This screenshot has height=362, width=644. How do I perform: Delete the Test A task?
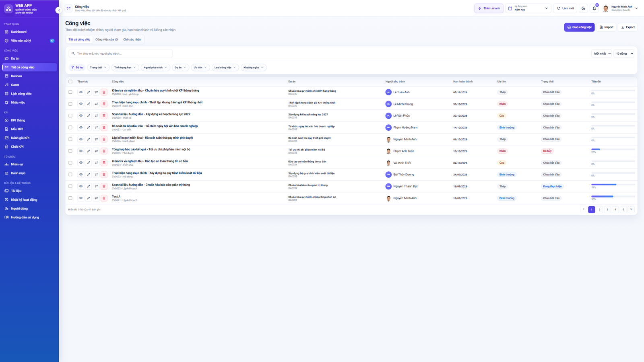(104, 198)
